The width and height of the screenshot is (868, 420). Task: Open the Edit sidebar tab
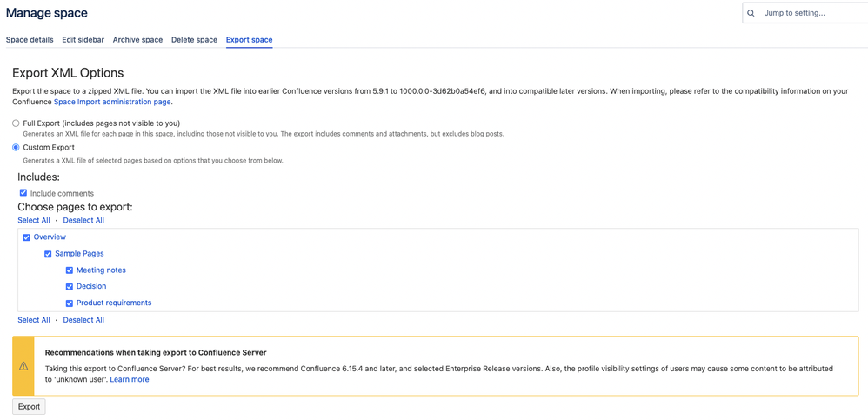pyautogui.click(x=83, y=40)
